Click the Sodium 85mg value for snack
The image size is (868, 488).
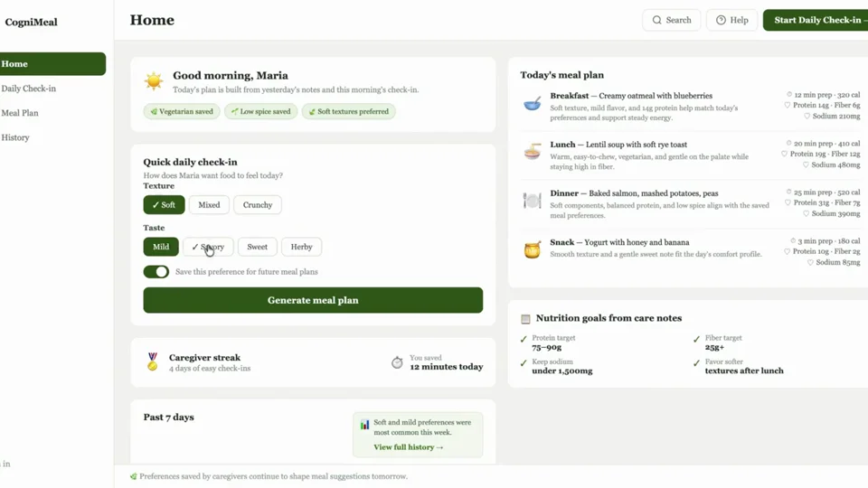coord(838,262)
